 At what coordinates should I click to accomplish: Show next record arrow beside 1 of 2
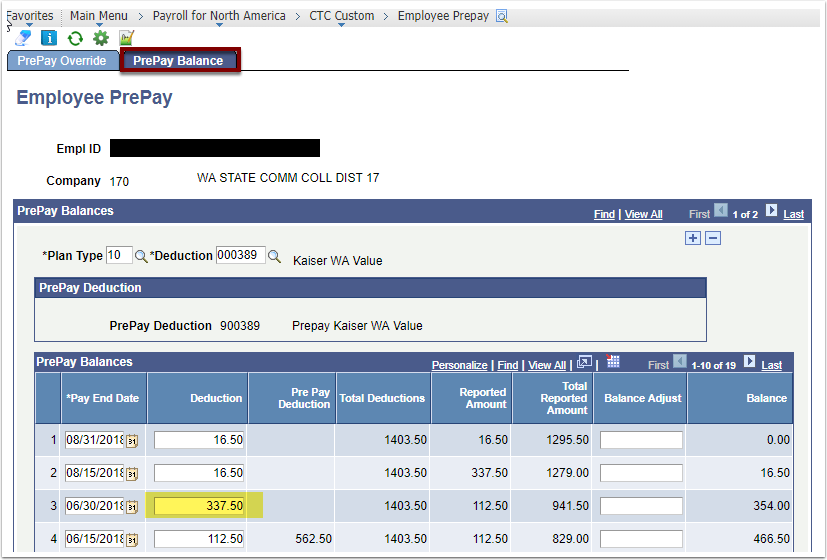point(771,210)
